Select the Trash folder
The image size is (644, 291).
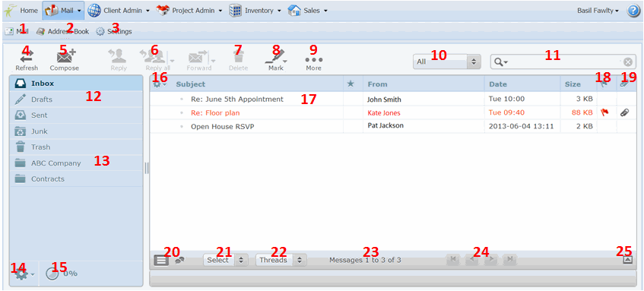76,147
